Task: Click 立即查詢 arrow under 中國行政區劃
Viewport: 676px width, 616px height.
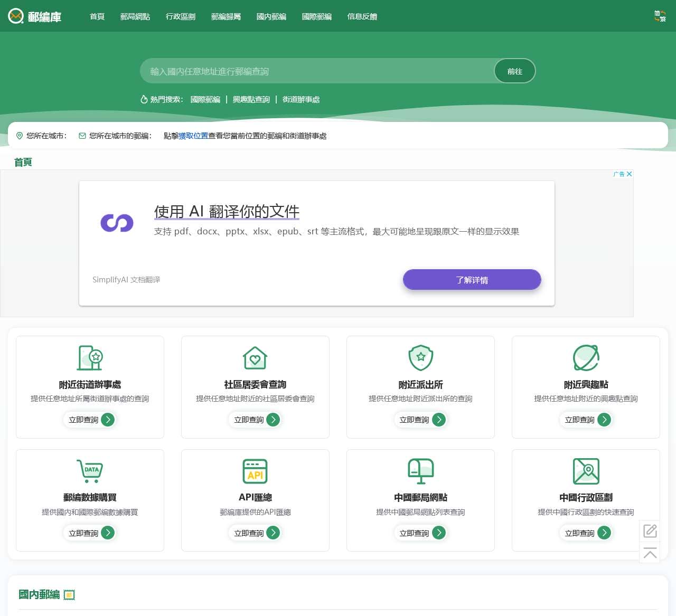Action: (604, 533)
